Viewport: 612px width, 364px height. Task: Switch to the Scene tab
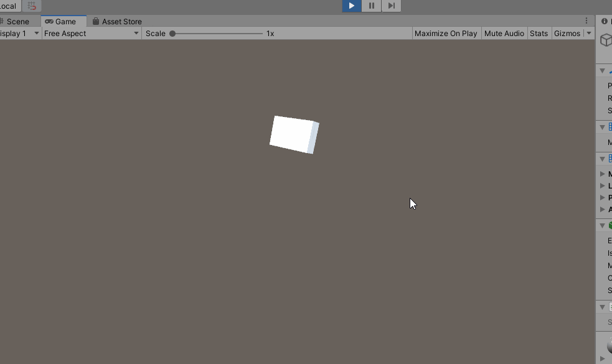18,21
